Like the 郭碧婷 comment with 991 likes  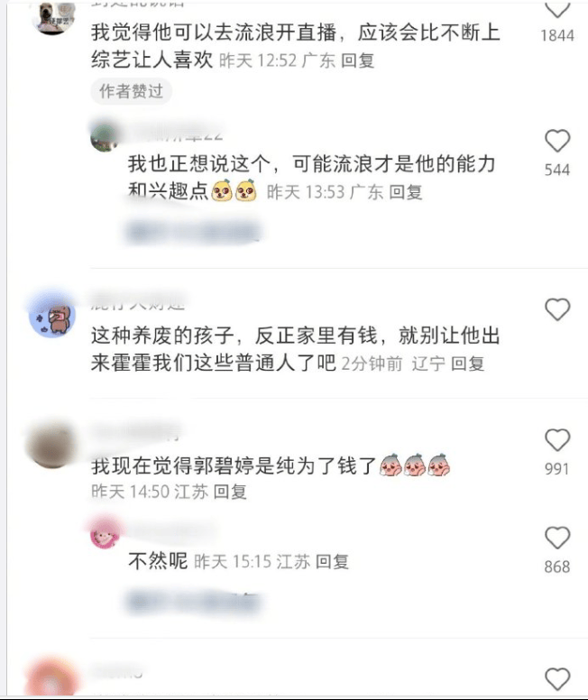557,440
